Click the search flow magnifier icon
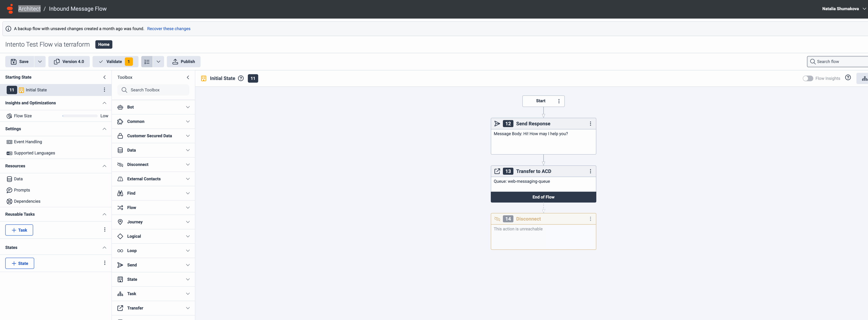The height and width of the screenshot is (320, 868). tap(813, 62)
